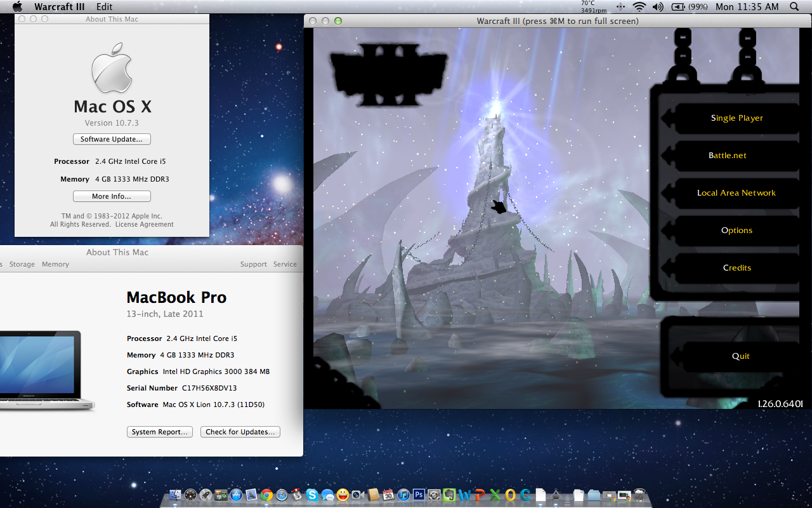Open the License Agreement link
This screenshot has height=508, width=812.
coord(144,224)
